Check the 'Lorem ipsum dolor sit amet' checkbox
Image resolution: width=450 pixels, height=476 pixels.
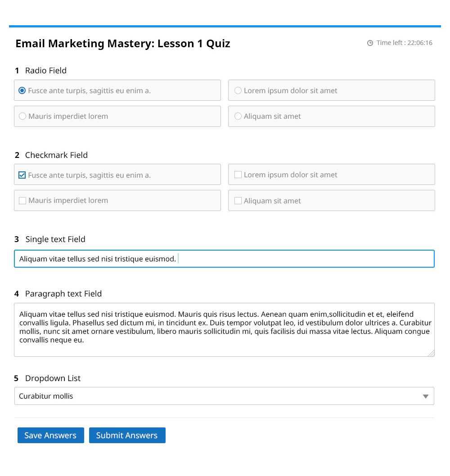tap(238, 175)
